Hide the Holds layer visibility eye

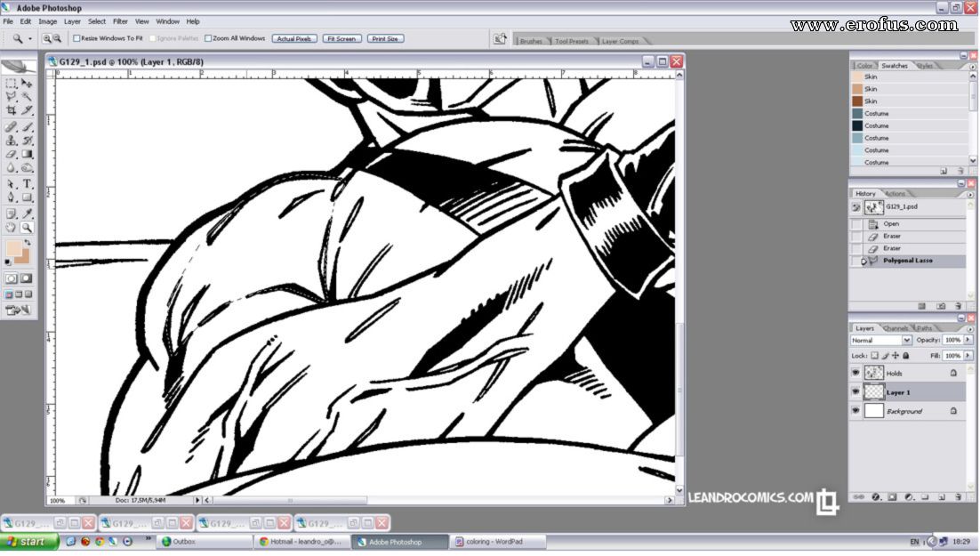pyautogui.click(x=855, y=373)
